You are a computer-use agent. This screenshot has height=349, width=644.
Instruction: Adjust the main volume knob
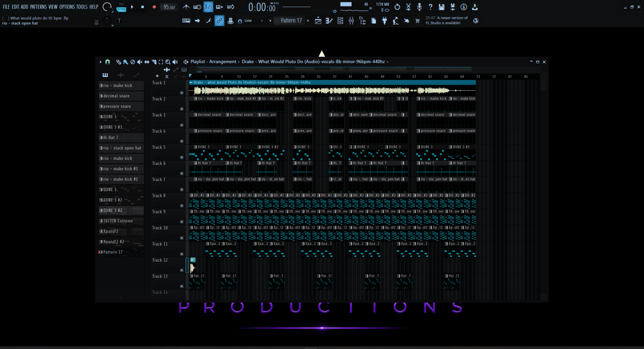point(108,7)
